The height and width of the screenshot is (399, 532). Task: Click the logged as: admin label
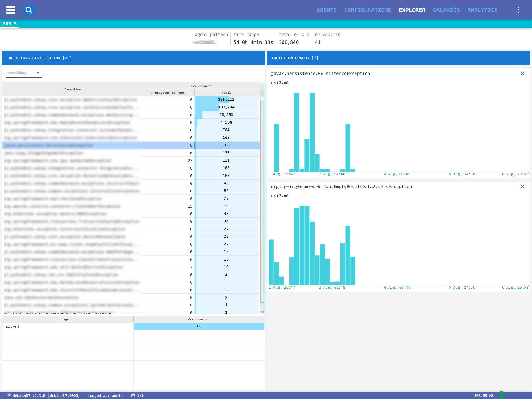pos(105,396)
